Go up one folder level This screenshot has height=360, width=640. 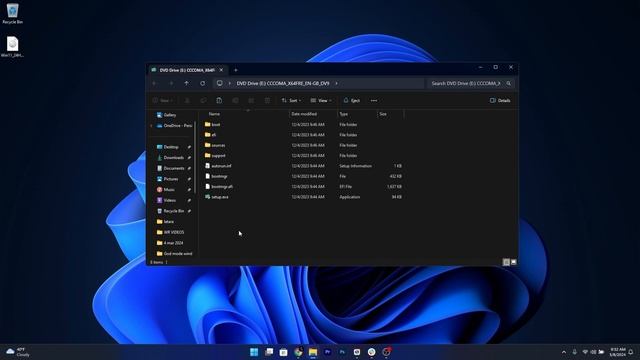[x=187, y=83]
